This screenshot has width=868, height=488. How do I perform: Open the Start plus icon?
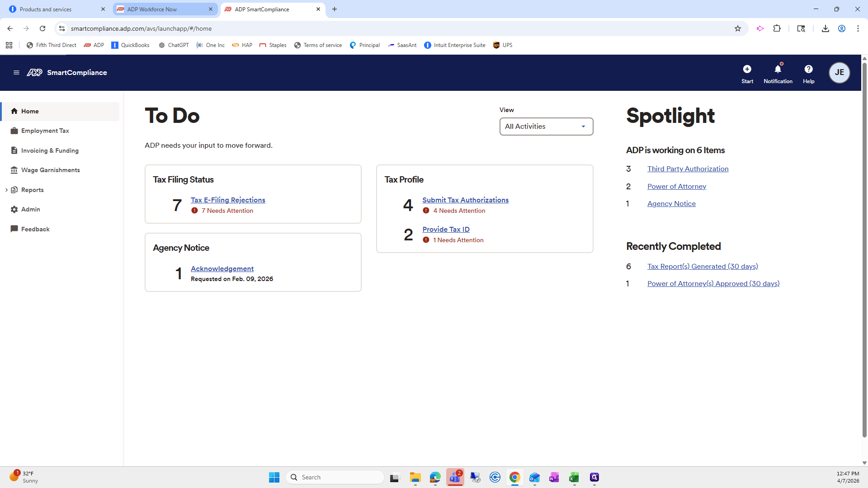(747, 74)
